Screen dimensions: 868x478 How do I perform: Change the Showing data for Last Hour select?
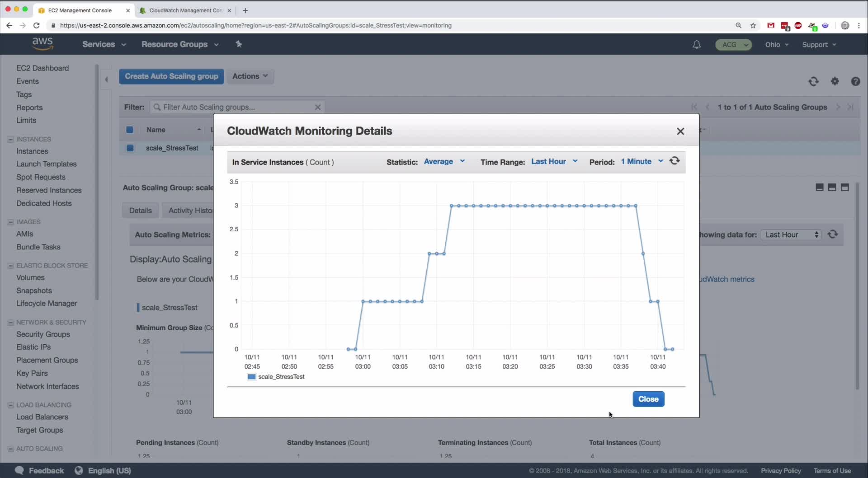click(x=791, y=234)
